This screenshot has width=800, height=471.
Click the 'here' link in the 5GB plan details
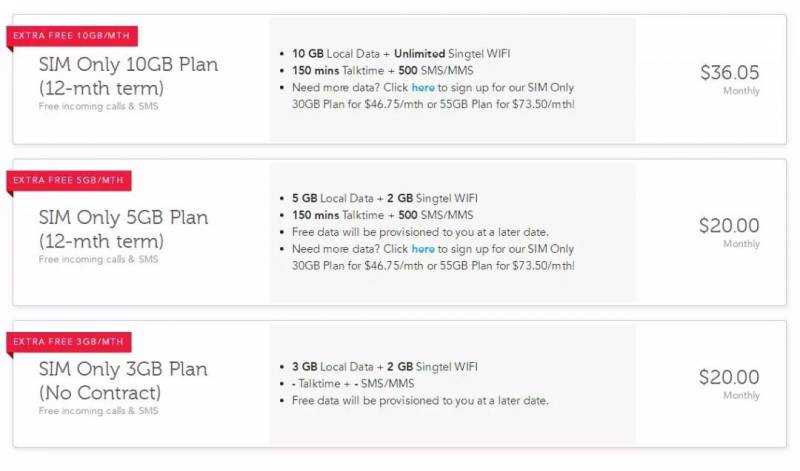click(423, 249)
